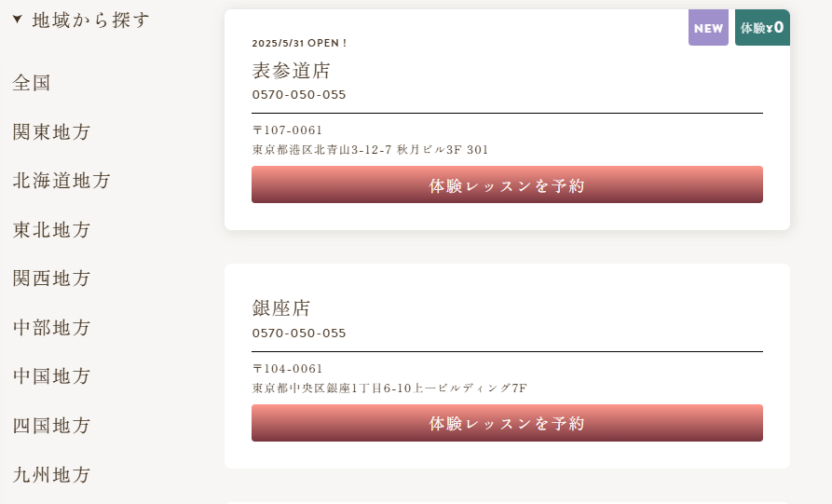Image resolution: width=832 pixels, height=504 pixels.
Task: Call 表参道店 phone number 0570-050-055
Action: 299,95
